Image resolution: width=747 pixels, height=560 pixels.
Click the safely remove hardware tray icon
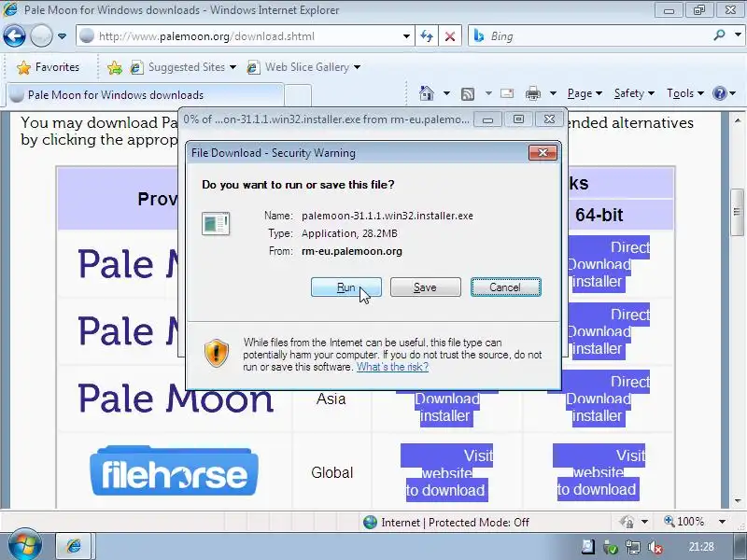click(611, 548)
